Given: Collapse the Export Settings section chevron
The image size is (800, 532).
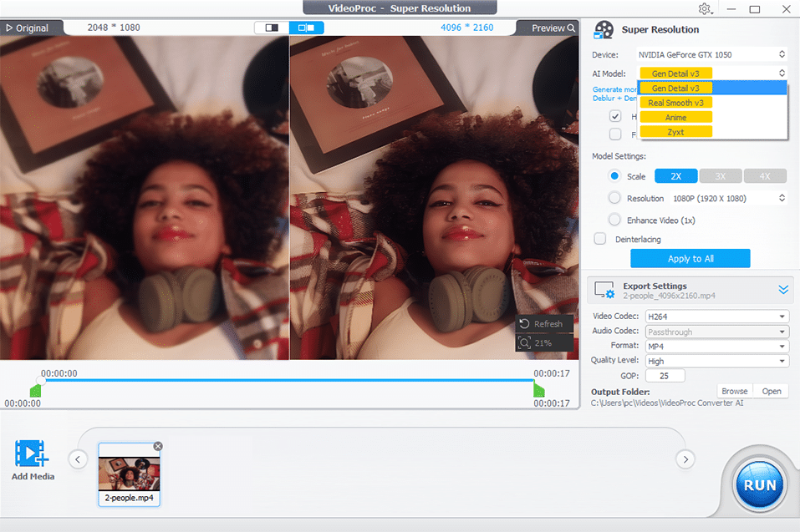Looking at the screenshot, I should [783, 290].
